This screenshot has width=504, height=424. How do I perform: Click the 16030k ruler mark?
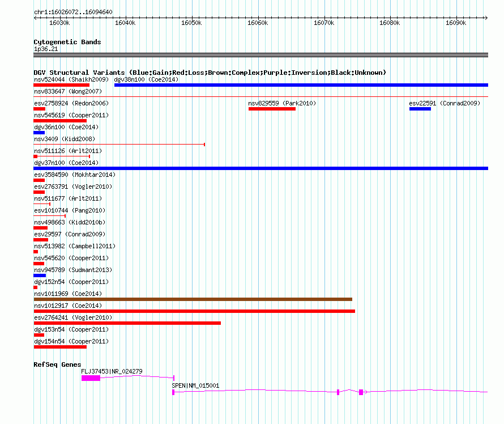pyautogui.click(x=59, y=23)
